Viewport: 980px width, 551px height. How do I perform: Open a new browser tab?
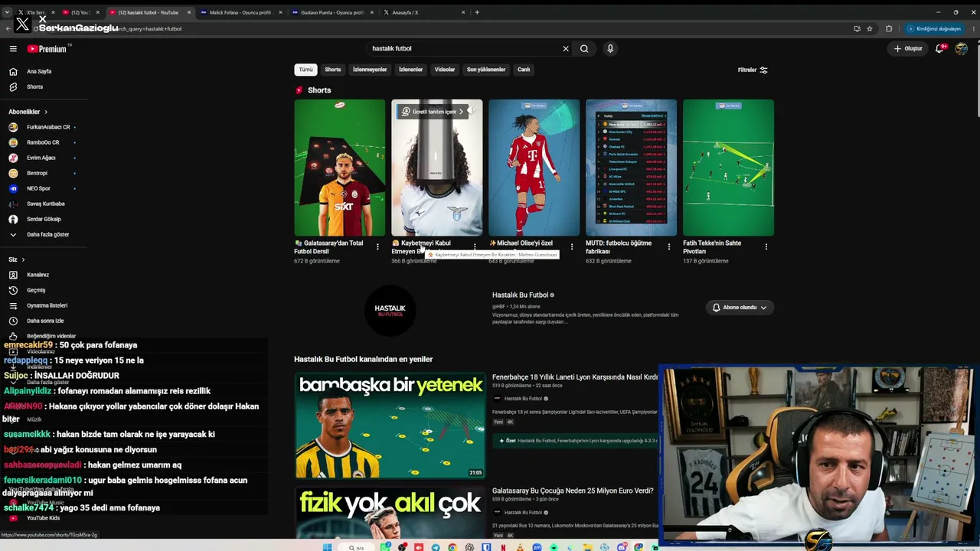pyautogui.click(x=477, y=12)
